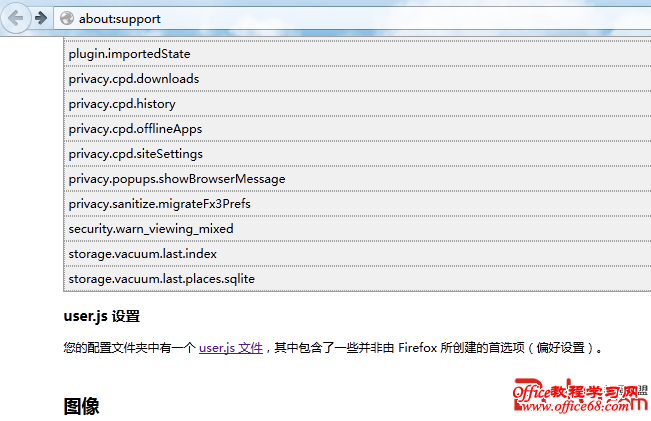The width and height of the screenshot is (651, 421).
Task: Go back with the back arrow button
Action: click(x=15, y=18)
